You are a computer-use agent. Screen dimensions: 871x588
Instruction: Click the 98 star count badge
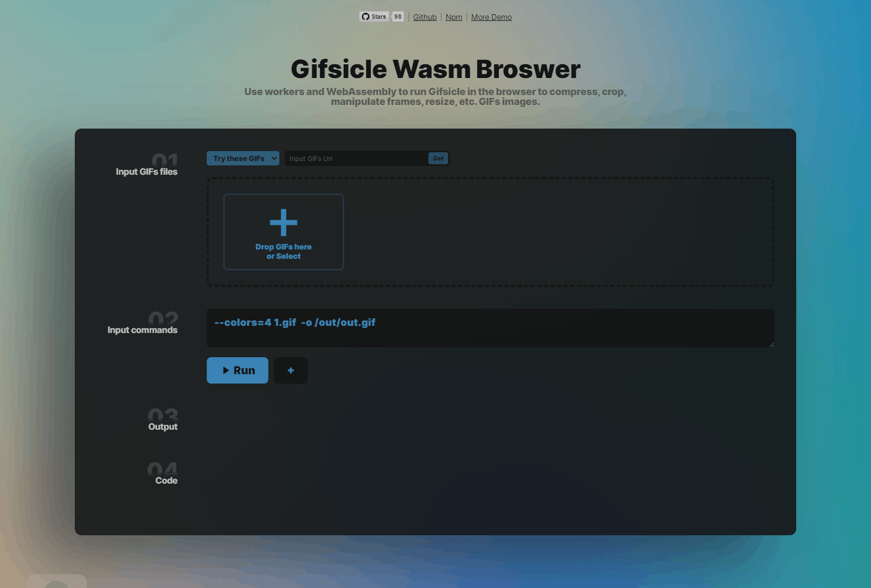point(398,16)
